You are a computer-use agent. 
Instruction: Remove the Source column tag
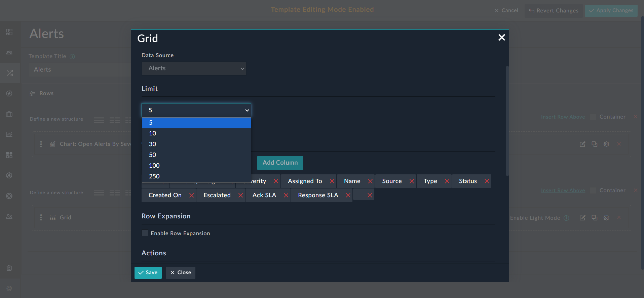[x=412, y=181]
